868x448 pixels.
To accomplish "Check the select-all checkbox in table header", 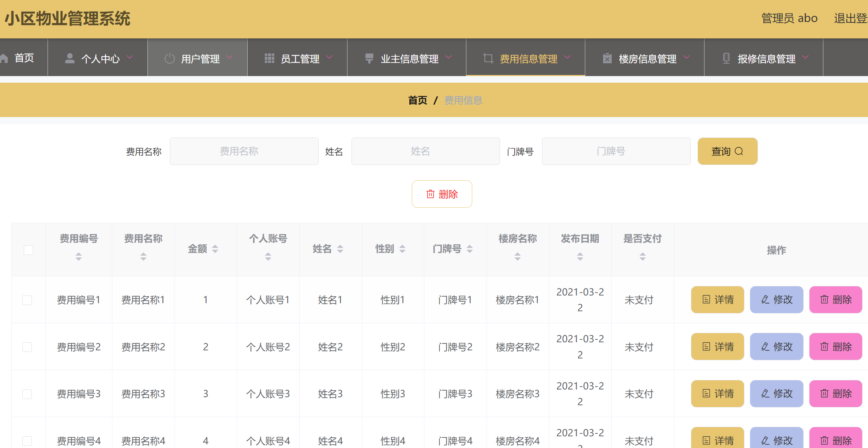I will [x=29, y=249].
